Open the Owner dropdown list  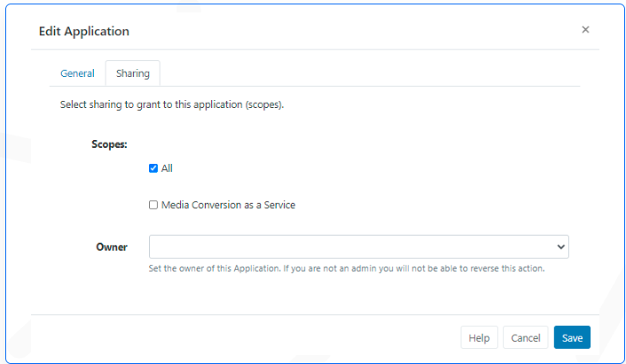point(359,247)
